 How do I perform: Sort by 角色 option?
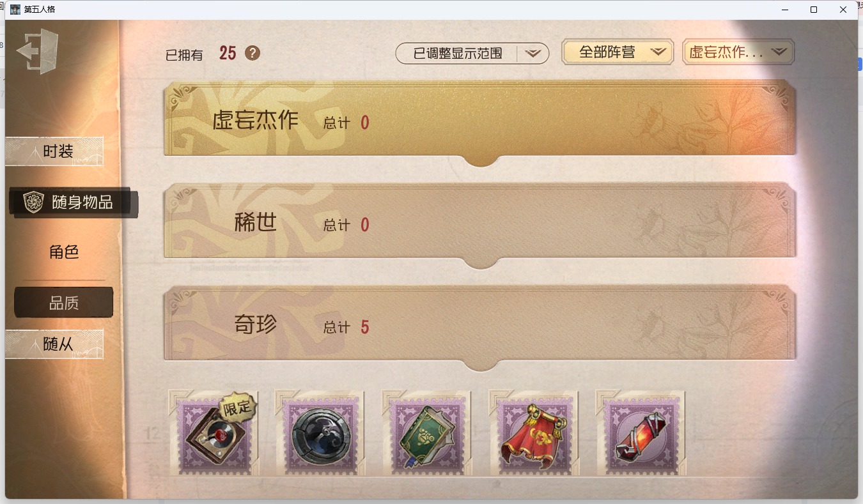(64, 252)
